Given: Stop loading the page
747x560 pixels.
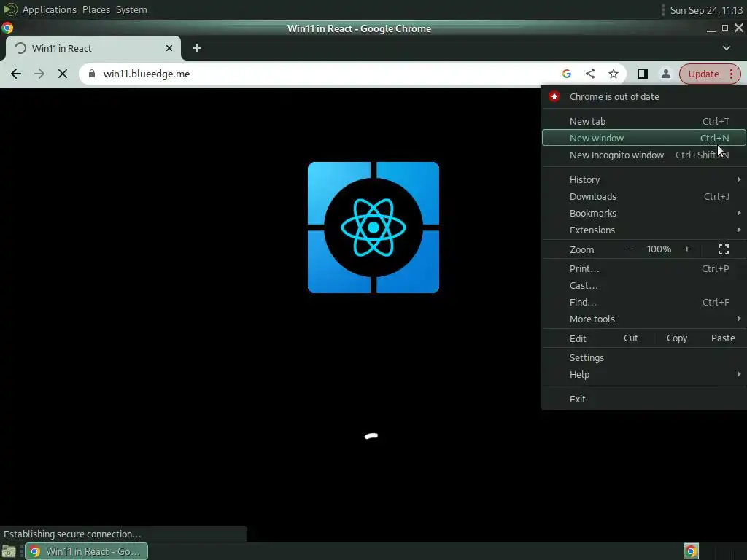Looking at the screenshot, I should (63, 74).
